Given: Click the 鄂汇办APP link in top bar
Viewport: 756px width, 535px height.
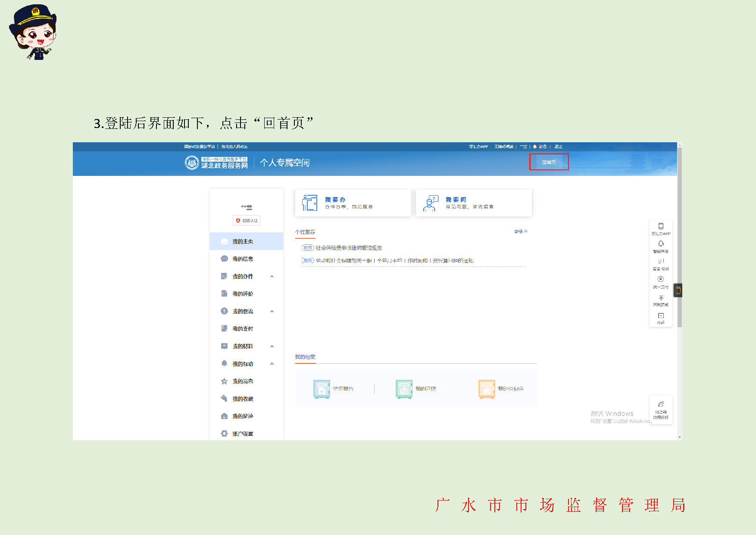Looking at the screenshot, I should point(478,147).
